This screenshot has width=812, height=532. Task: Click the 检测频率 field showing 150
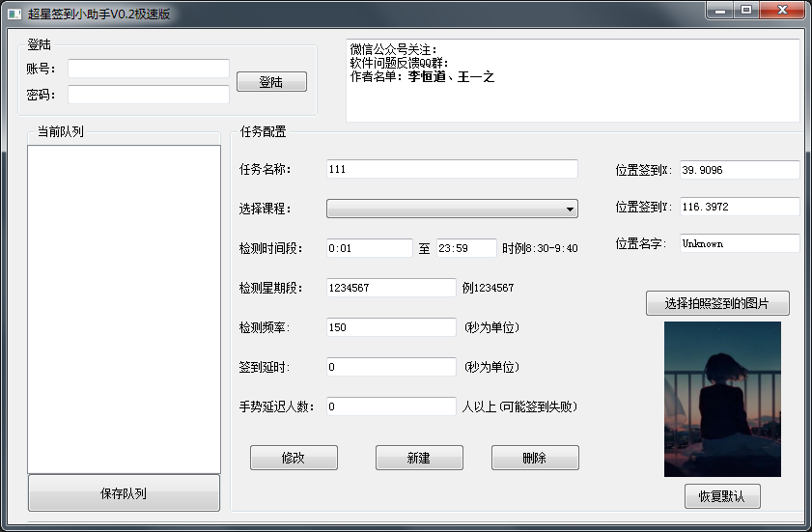391,327
